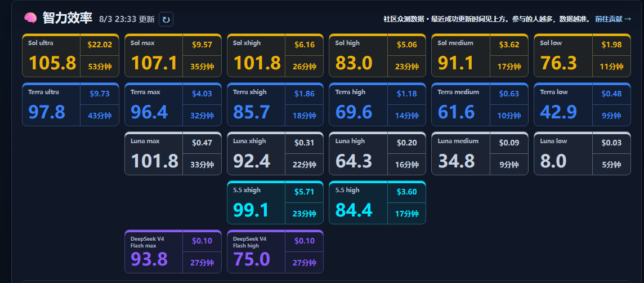Open the Luna low card
Screen dimensions: 644x283
(583, 153)
